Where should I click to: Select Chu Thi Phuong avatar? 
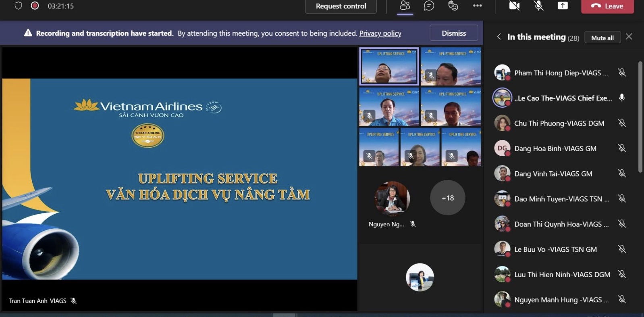click(x=502, y=123)
